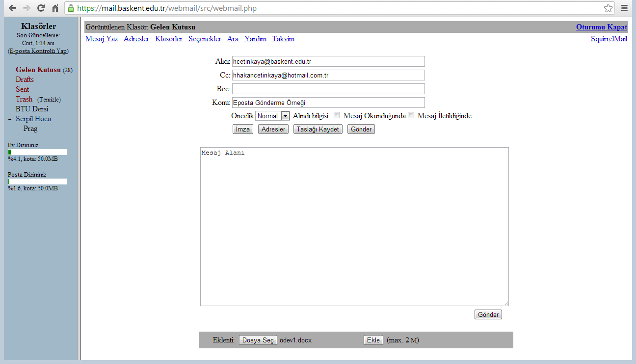Viewport: 636px width, 364px height.
Task: Click the empty Bcc field
Action: coord(328,89)
